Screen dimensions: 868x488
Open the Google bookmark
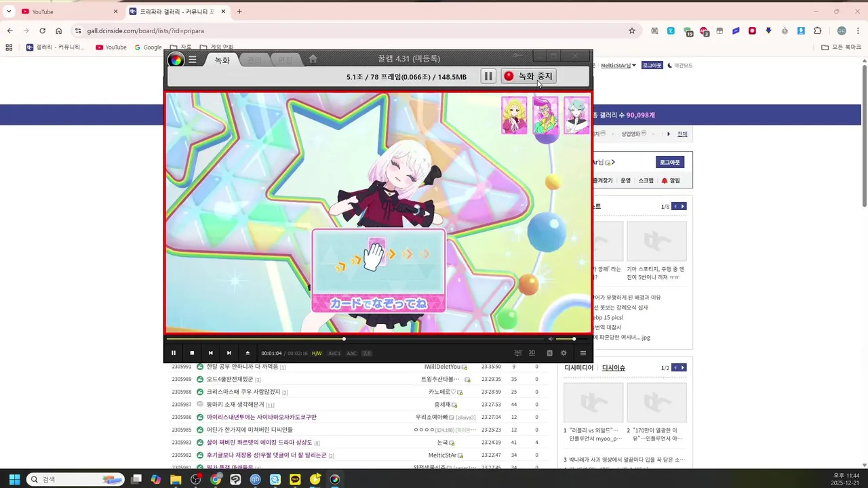pyautogui.click(x=148, y=47)
